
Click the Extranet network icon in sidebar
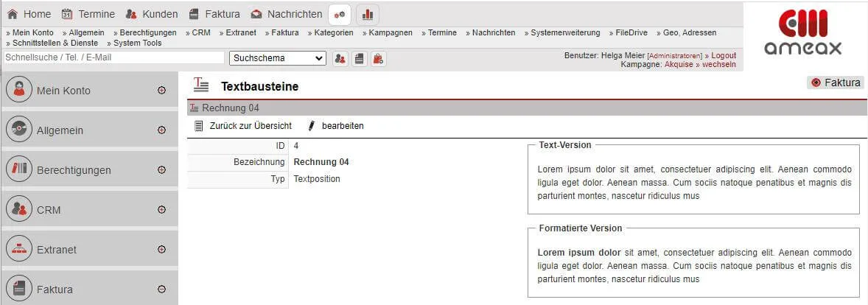pyautogui.click(x=18, y=250)
